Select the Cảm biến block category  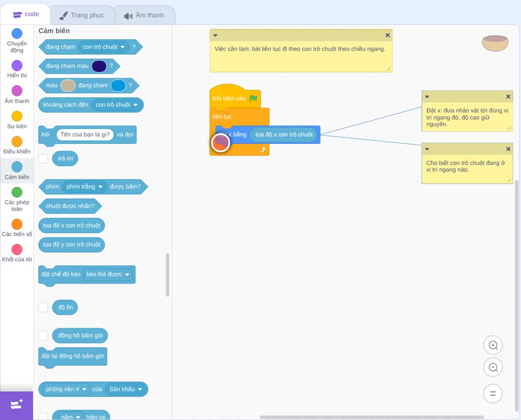click(x=17, y=170)
